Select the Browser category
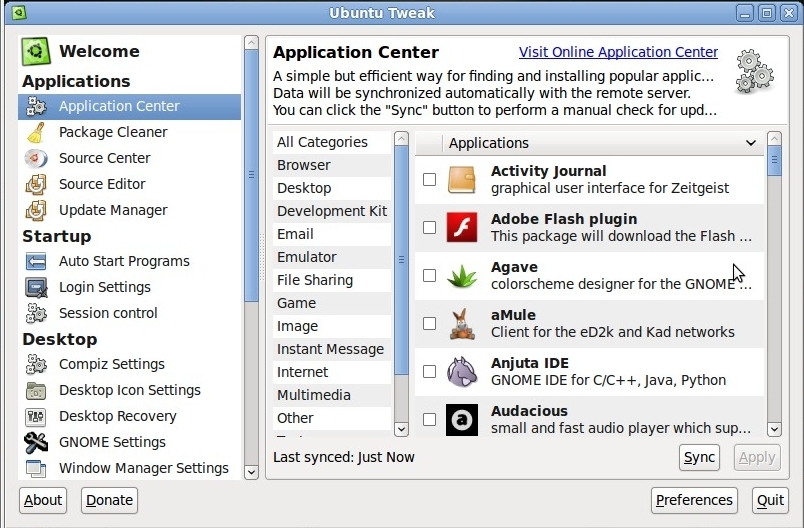 click(332, 165)
